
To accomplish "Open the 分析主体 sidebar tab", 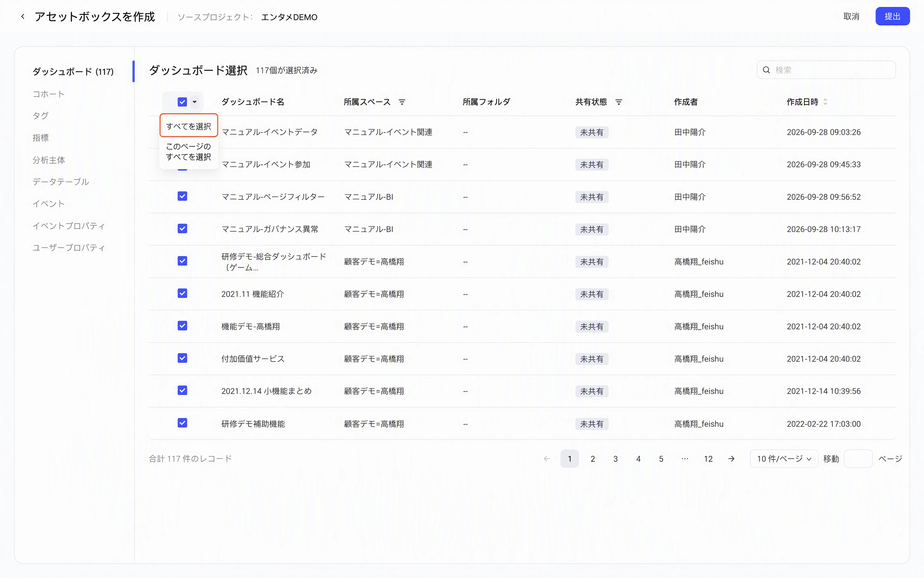I will tap(49, 160).
